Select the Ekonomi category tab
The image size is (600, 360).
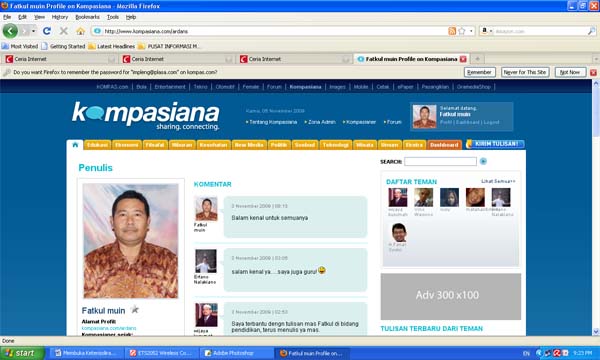[x=127, y=145]
